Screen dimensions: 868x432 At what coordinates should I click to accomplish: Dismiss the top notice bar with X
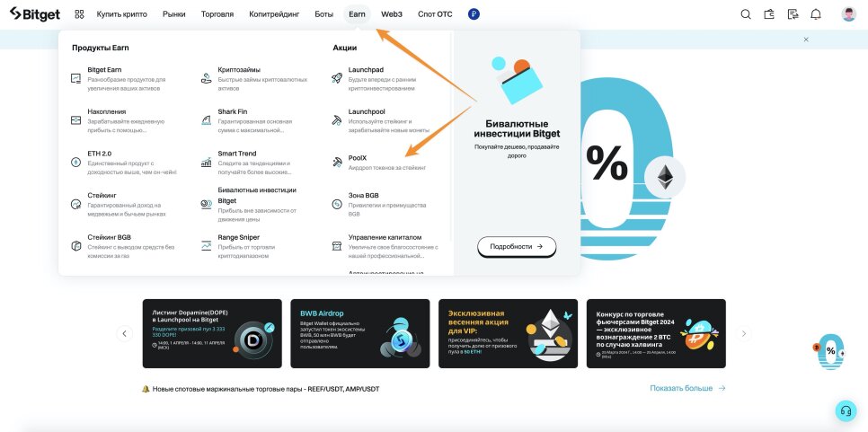coord(806,40)
